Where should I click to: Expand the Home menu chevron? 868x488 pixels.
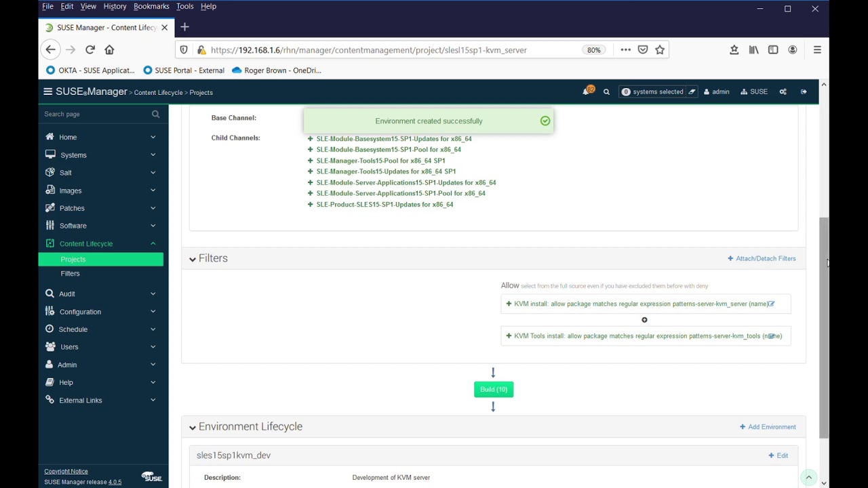coord(153,137)
